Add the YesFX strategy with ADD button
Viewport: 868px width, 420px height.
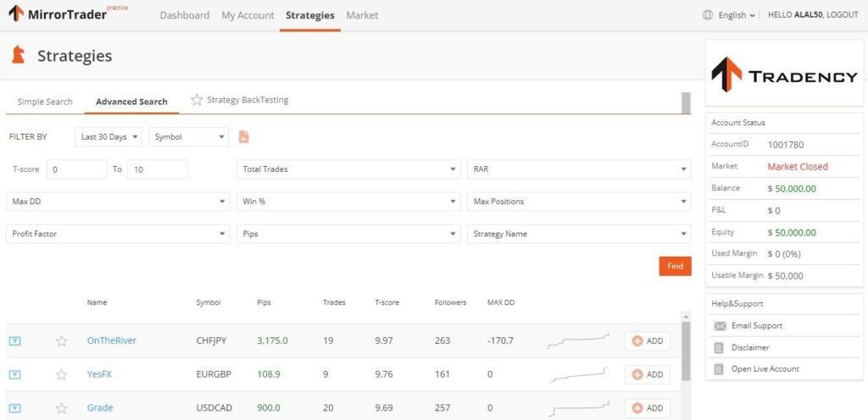tap(648, 374)
